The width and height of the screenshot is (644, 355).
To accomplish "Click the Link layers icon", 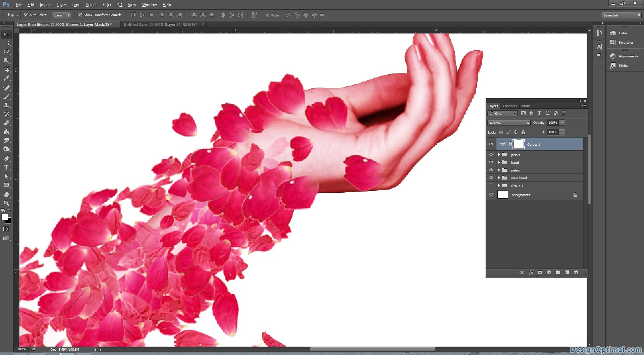I will tap(522, 272).
